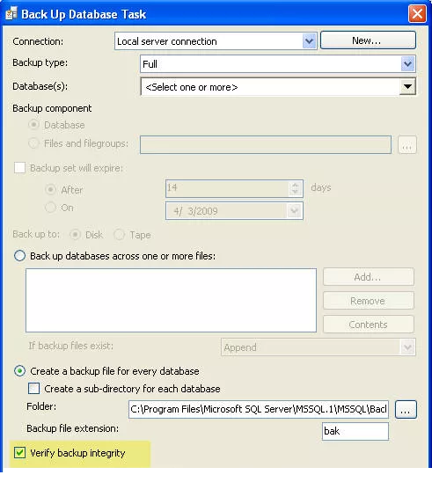Click the Back Up Database Task title icon
The height and width of the screenshot is (504, 432).
(x=11, y=14)
